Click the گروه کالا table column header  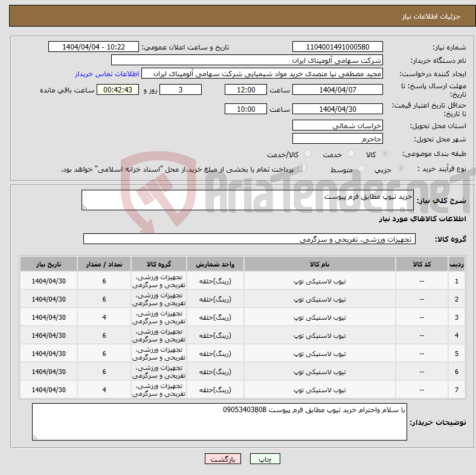click(x=159, y=264)
